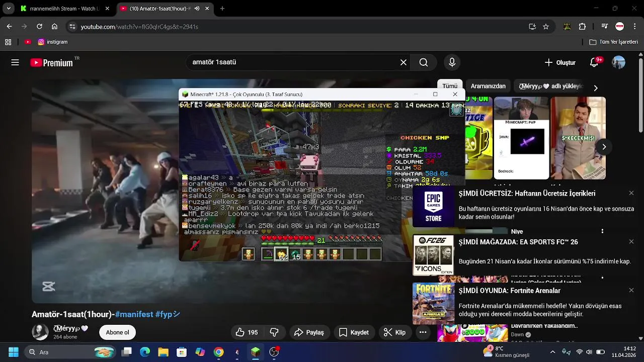Show hidden system tray icons
Viewport: 644px width, 362px height.
click(552, 352)
